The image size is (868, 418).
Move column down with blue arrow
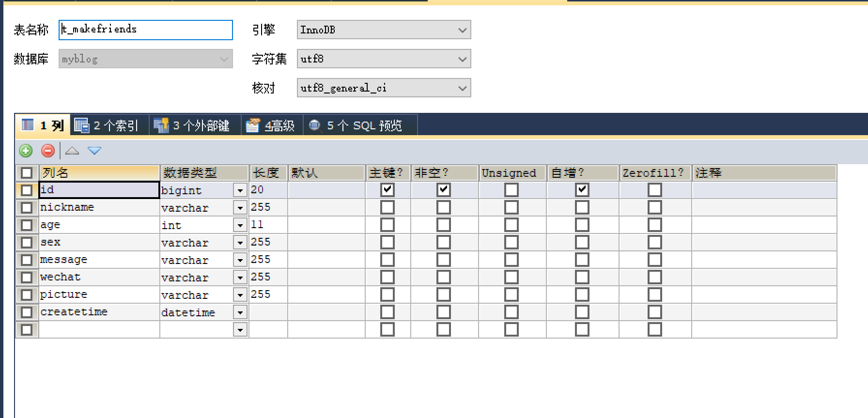coord(94,151)
